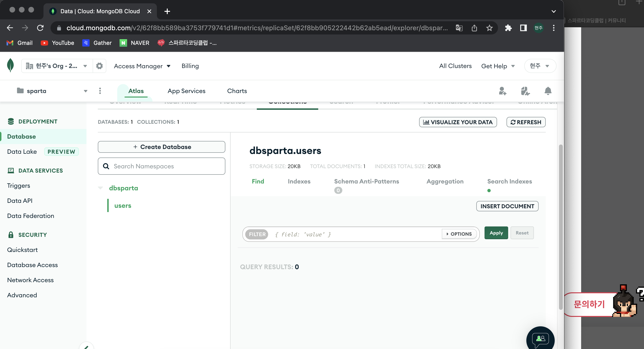
Task: Open Triggers in the sidebar
Action: (x=18, y=186)
